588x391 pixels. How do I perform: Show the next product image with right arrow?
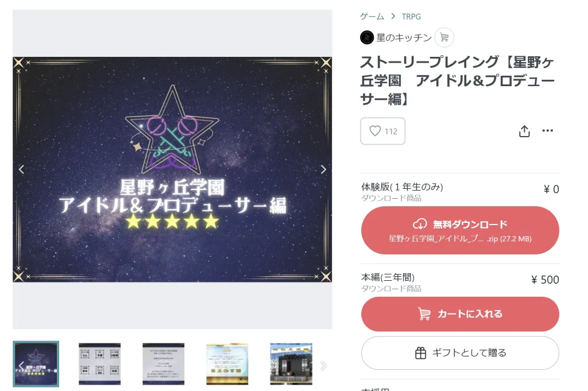pos(323,169)
